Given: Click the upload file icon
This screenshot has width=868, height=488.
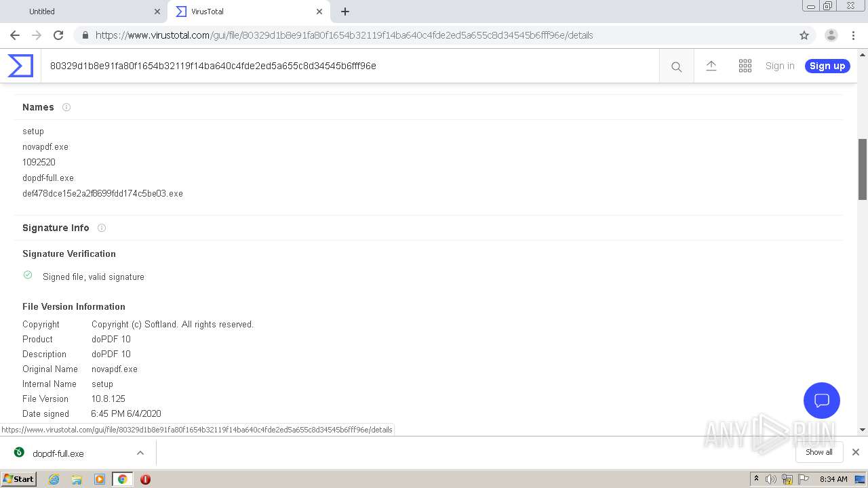Looking at the screenshot, I should coord(711,66).
